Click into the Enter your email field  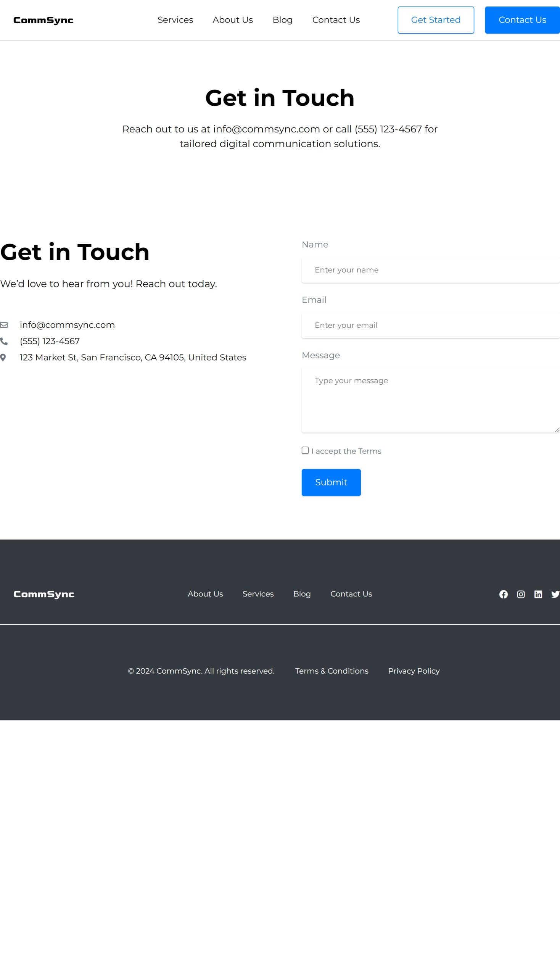tap(430, 325)
